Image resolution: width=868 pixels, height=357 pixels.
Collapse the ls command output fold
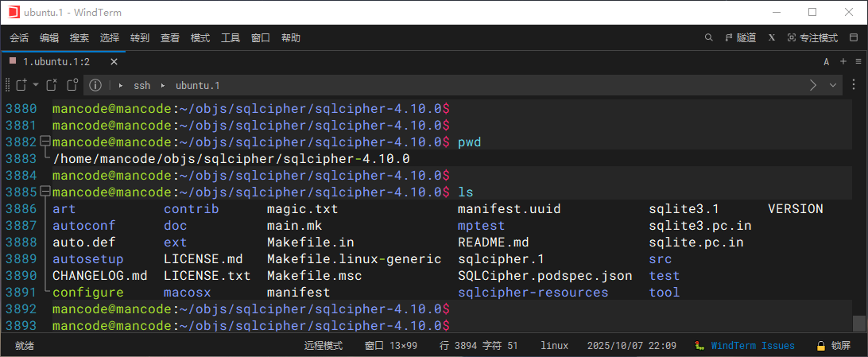tap(45, 192)
